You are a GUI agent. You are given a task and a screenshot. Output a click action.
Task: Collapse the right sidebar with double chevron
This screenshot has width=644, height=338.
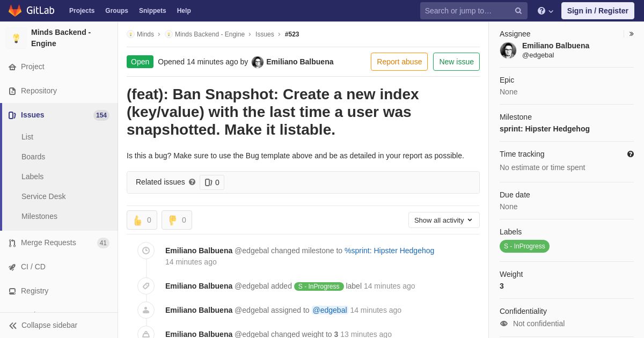click(631, 34)
